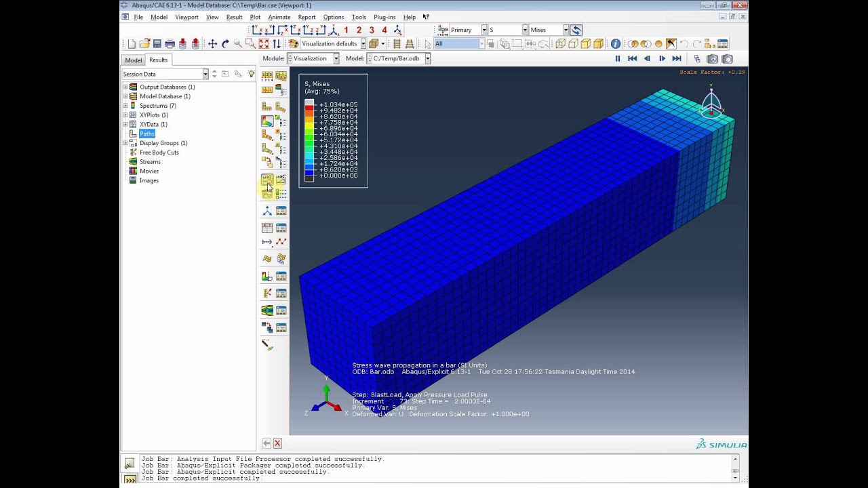Screen dimensions: 868x488
Task: Click the cancel X in prompt area
Action: point(277,443)
